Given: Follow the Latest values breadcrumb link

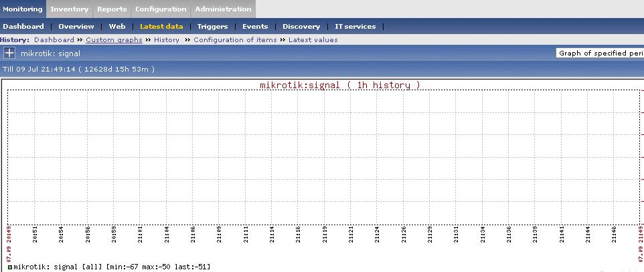Looking at the screenshot, I should pyautogui.click(x=313, y=40).
